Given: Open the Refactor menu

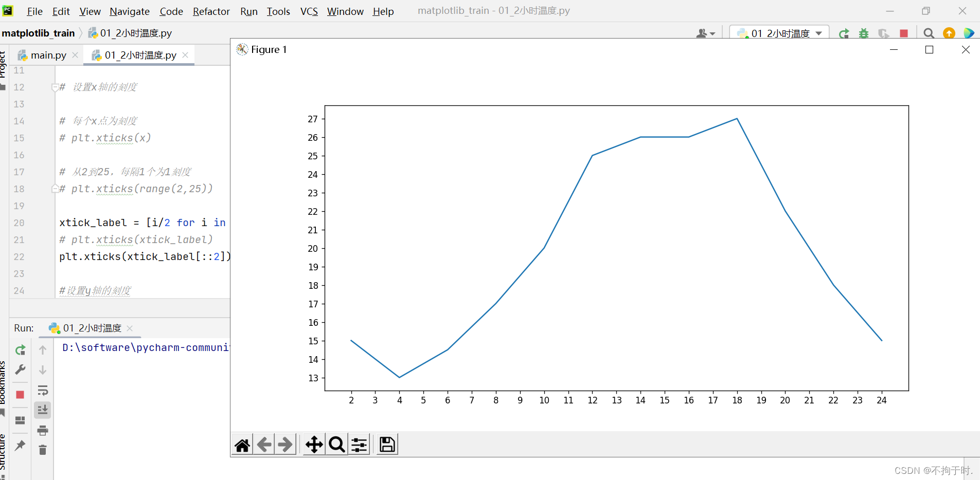Looking at the screenshot, I should [x=211, y=11].
